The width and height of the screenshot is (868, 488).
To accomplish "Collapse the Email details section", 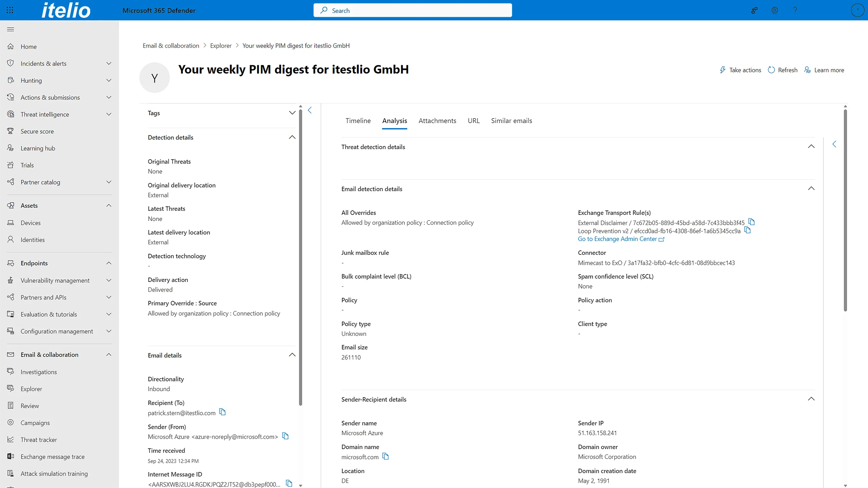I will [292, 355].
